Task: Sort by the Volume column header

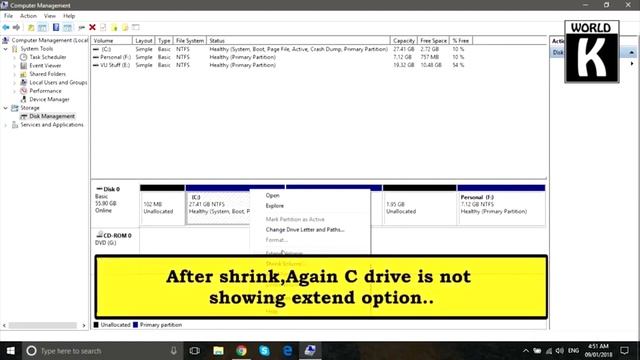Action: [111, 41]
